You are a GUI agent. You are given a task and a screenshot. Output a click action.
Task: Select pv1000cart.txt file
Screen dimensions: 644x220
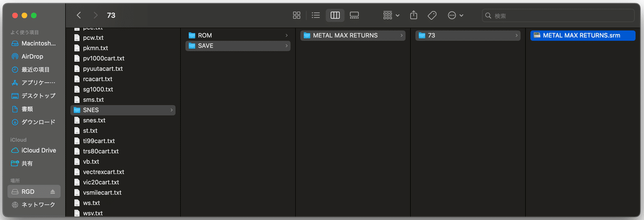(123, 58)
